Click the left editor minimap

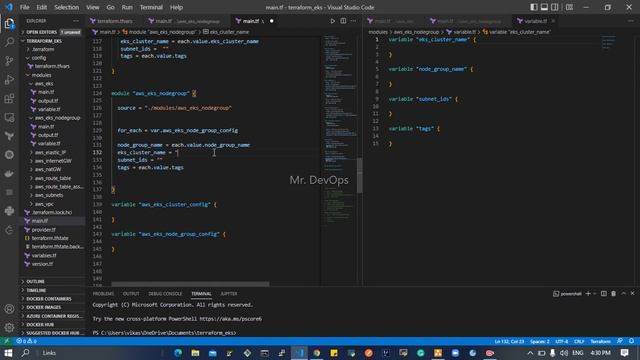[340, 131]
